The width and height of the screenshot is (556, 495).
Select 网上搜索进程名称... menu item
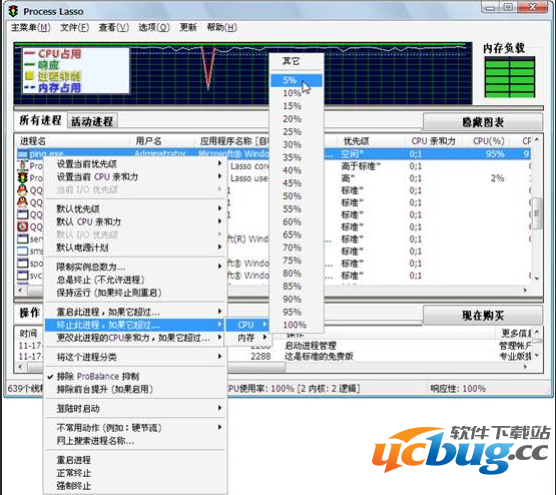pos(135,441)
